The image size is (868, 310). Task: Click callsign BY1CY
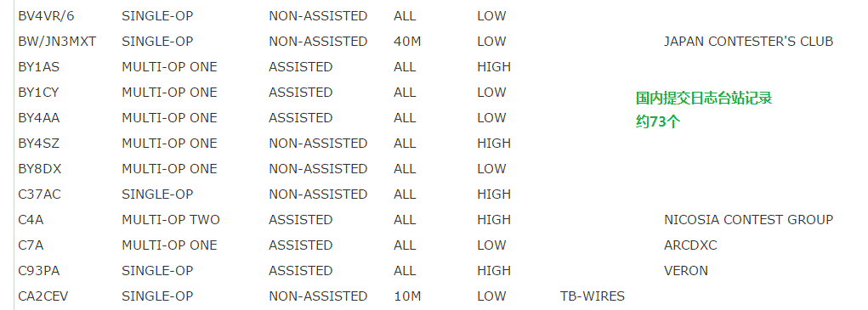(x=38, y=93)
